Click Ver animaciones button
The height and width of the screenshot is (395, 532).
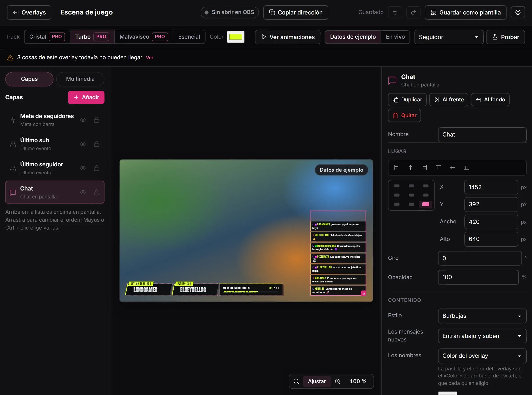288,37
